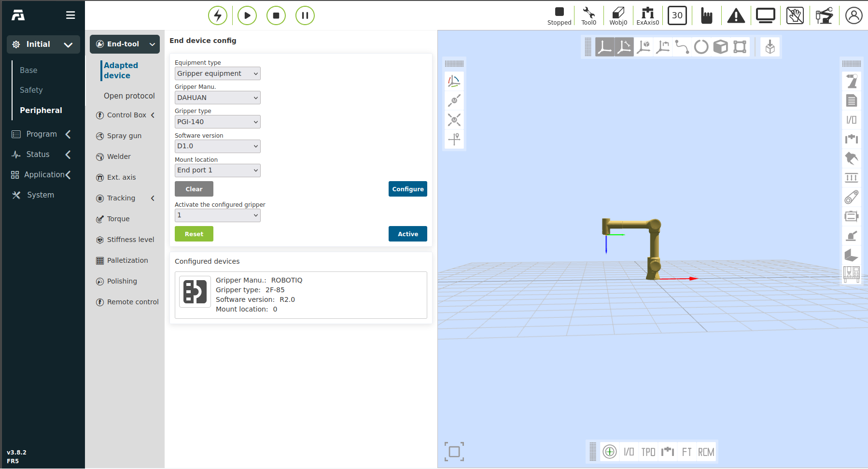Open the Gripper Manu. dropdown showing DAHUAN

click(217, 98)
